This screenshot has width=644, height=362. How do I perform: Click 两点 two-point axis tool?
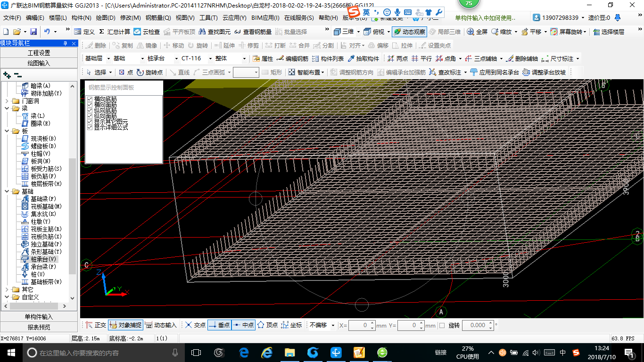tap(398, 58)
